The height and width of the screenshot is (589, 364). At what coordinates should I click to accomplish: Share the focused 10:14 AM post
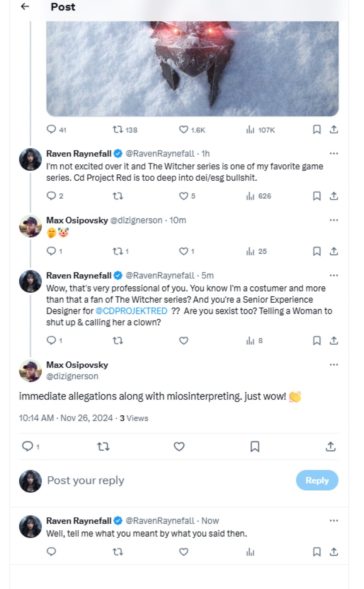(x=331, y=446)
